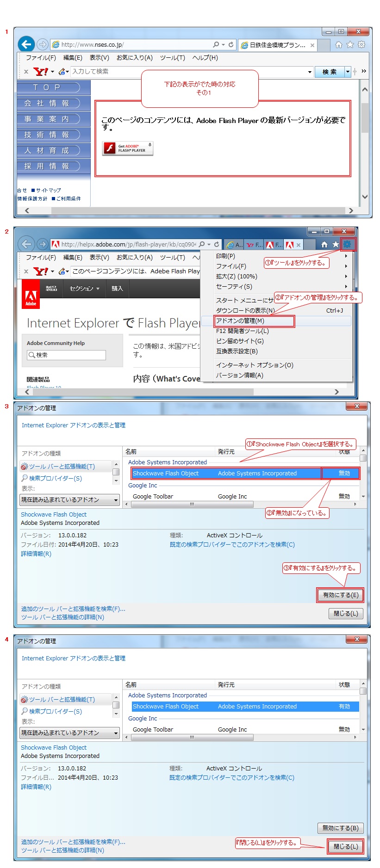The image size is (380, 868).
Task: Click the forward arrow in the nses.co.jp browser
Action: 43,44
